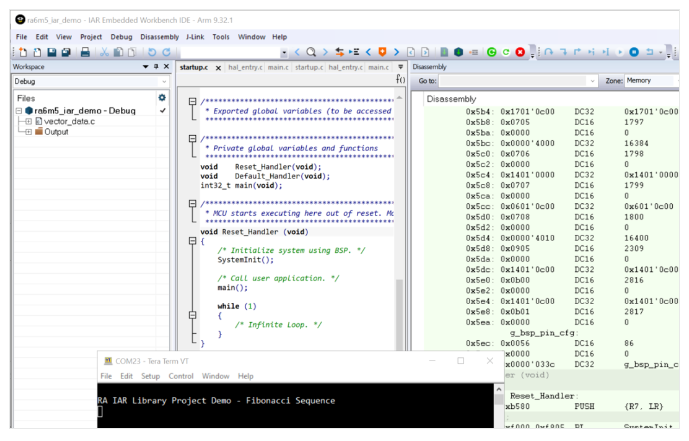The height and width of the screenshot is (441, 689).
Task: Click the Save All toolbar icon
Action: (66, 52)
